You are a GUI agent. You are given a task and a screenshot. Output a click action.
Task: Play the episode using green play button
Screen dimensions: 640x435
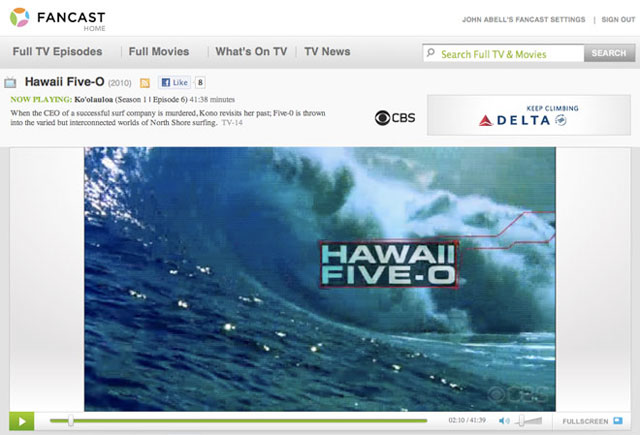tap(22, 422)
